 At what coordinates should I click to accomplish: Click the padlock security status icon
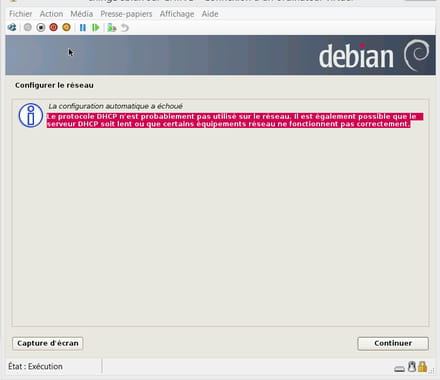[422, 366]
